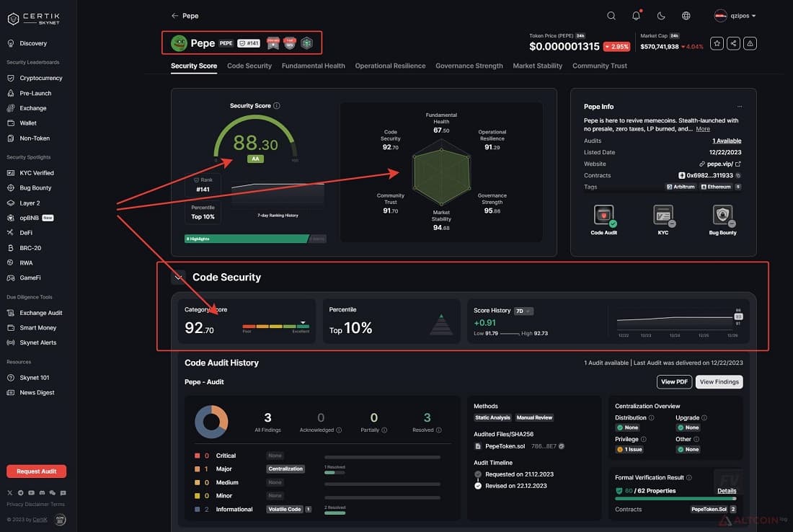This screenshot has height=532, width=793.
Task: Open the KYC badge icon
Action: (x=663, y=216)
